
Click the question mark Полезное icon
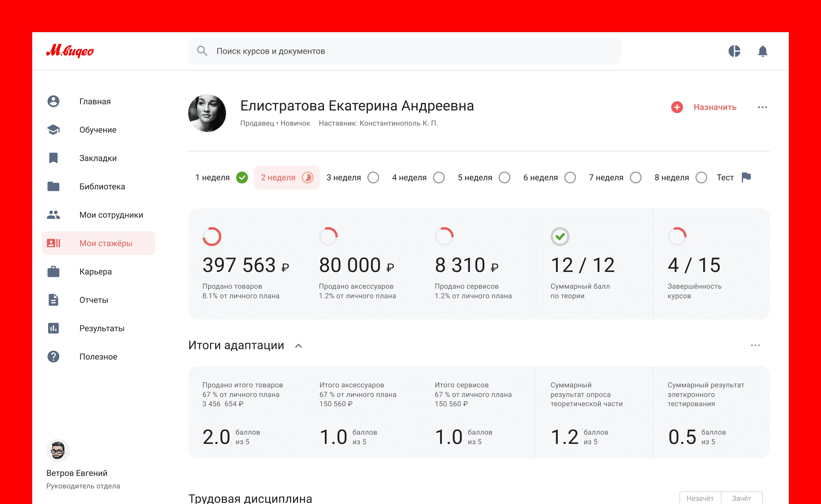(53, 356)
